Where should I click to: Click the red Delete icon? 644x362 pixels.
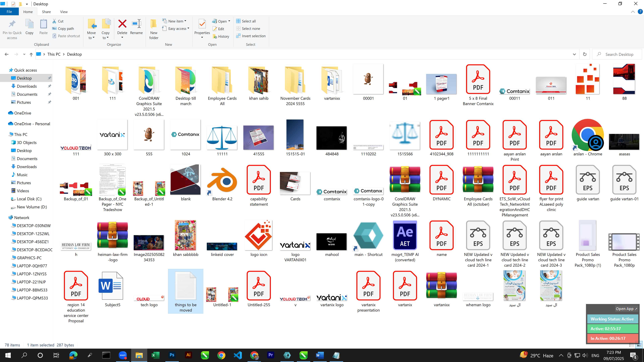[122, 24]
